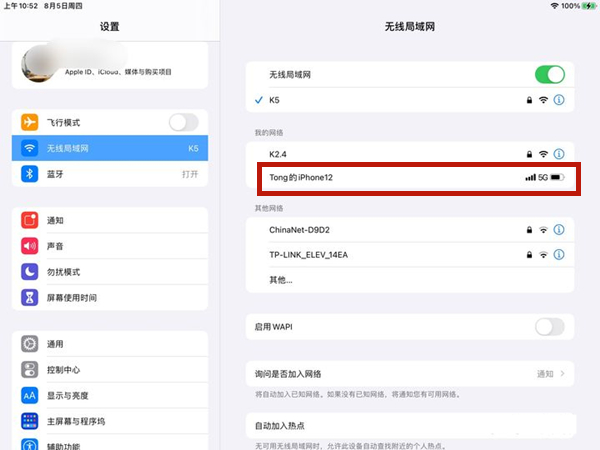The height and width of the screenshot is (450, 600).
Task: Expand 询问是否加入网络 chevron option
Action: click(x=562, y=373)
